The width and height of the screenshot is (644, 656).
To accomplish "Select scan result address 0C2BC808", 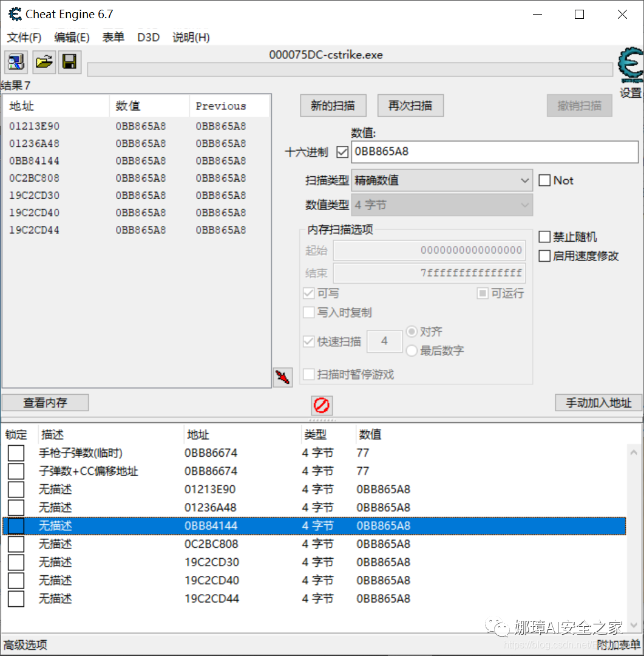I will pyautogui.click(x=34, y=178).
